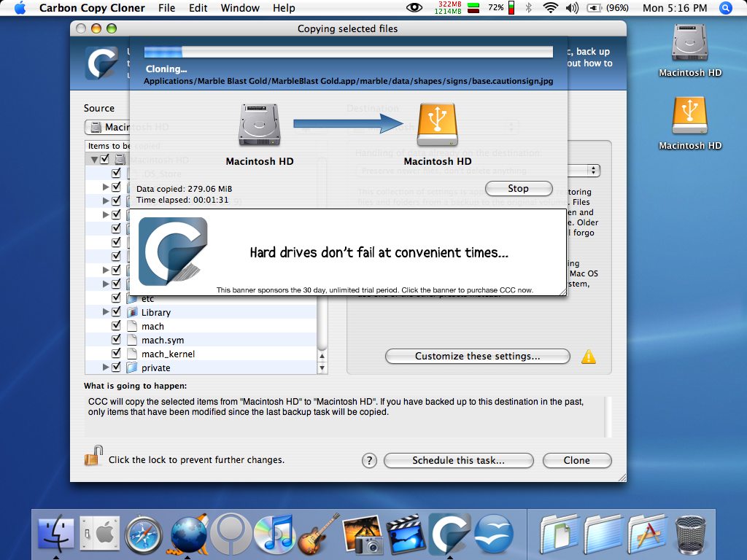Expand the private folder

coord(106,367)
